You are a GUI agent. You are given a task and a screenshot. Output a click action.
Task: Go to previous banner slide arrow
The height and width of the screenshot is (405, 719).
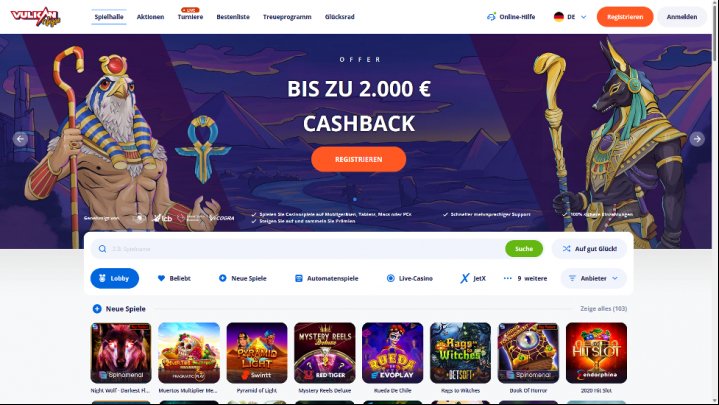(x=20, y=139)
